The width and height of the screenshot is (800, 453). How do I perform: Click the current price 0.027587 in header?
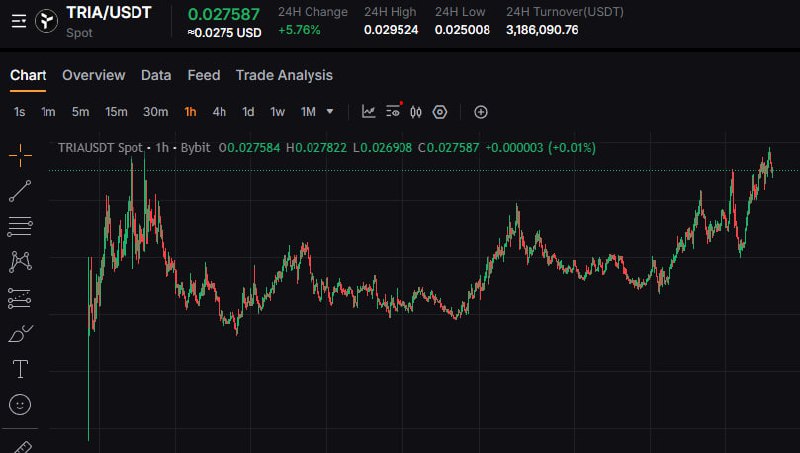tap(223, 14)
